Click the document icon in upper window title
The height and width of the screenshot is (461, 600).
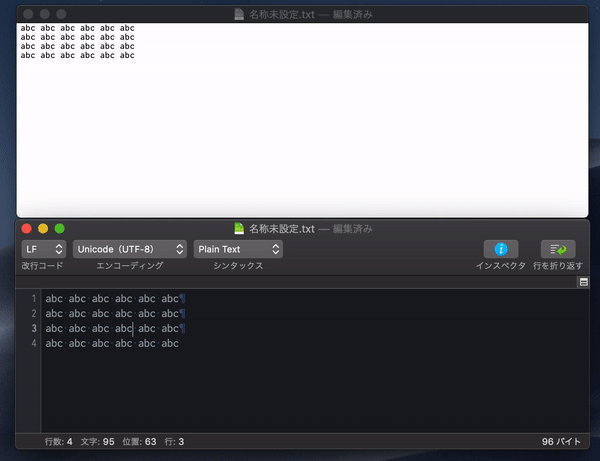[239, 15]
